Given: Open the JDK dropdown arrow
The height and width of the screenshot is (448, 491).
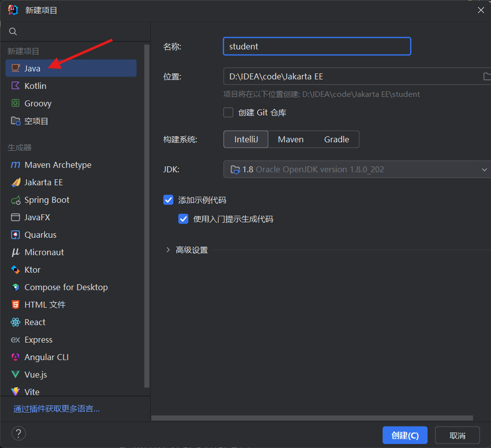Looking at the screenshot, I should 484,170.
